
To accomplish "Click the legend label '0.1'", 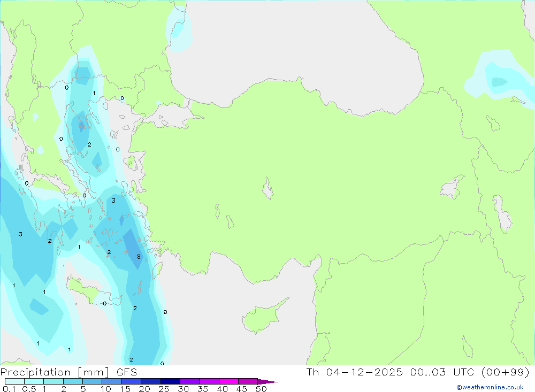I will [9, 389].
